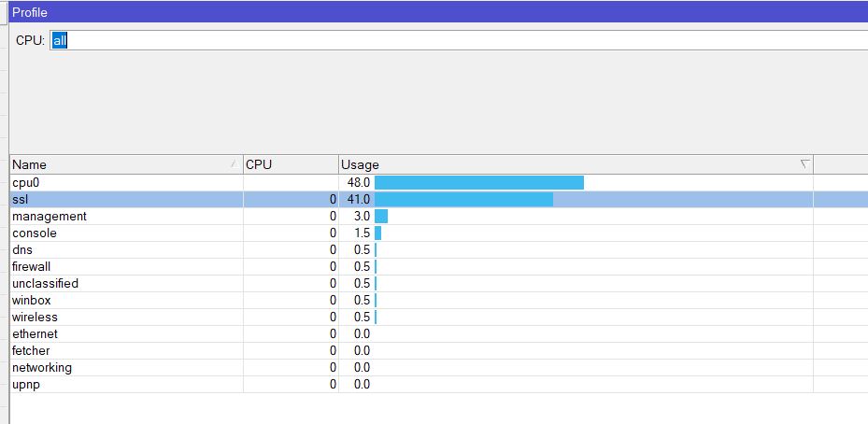The height and width of the screenshot is (424, 868).
Task: Click the CPU cell in the ssl row
Action: [x=291, y=199]
